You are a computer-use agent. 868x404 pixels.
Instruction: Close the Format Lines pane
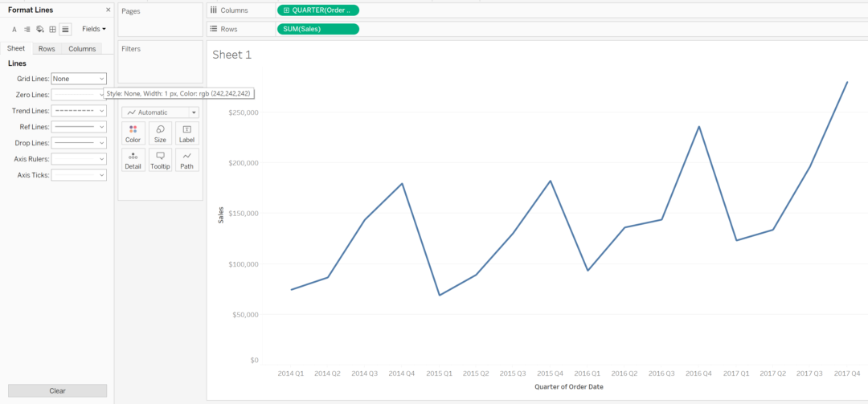[x=108, y=10]
